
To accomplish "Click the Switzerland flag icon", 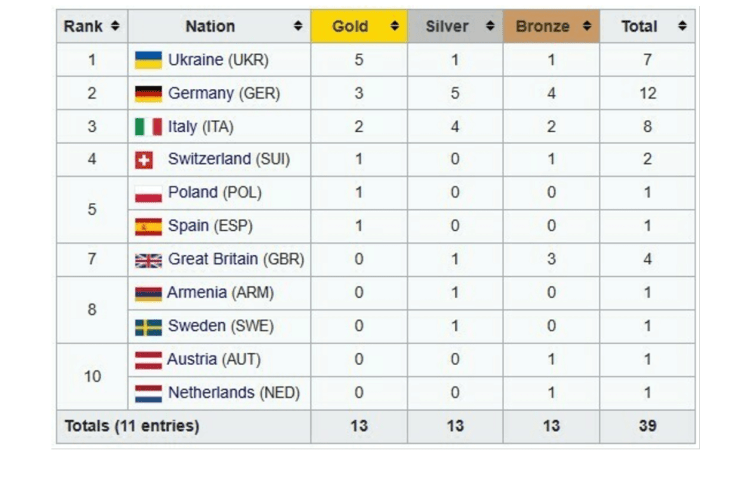I will tap(145, 160).
